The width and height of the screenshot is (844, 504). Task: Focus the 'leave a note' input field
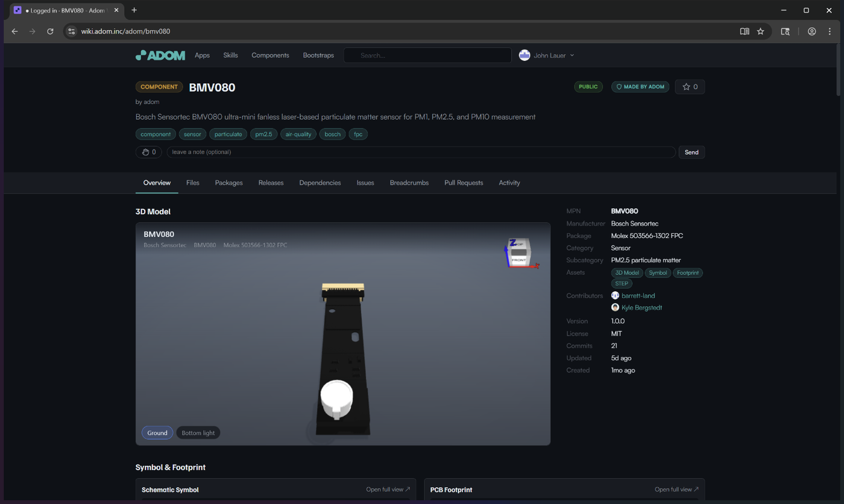pos(421,152)
